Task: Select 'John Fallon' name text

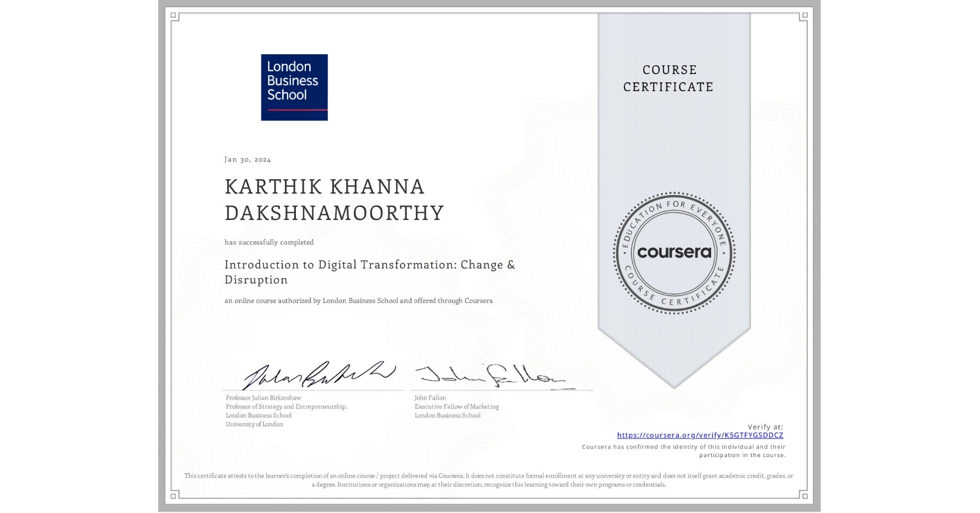Action: (430, 398)
